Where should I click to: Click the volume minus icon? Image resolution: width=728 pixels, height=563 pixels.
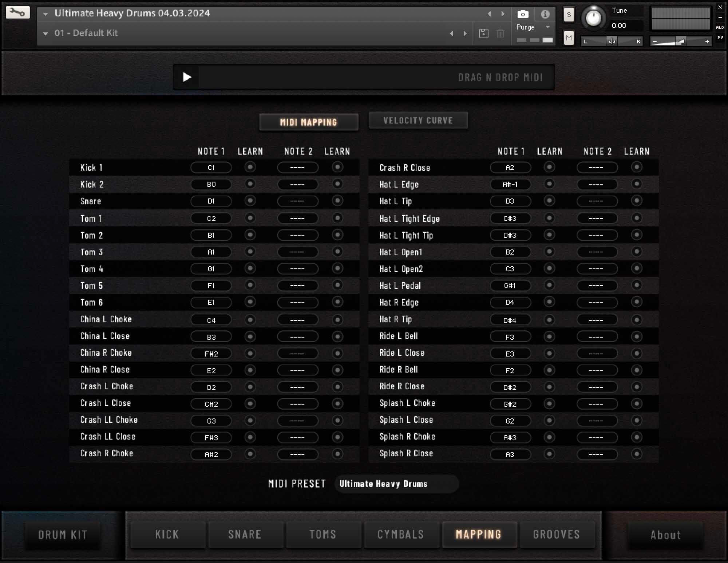tap(655, 42)
